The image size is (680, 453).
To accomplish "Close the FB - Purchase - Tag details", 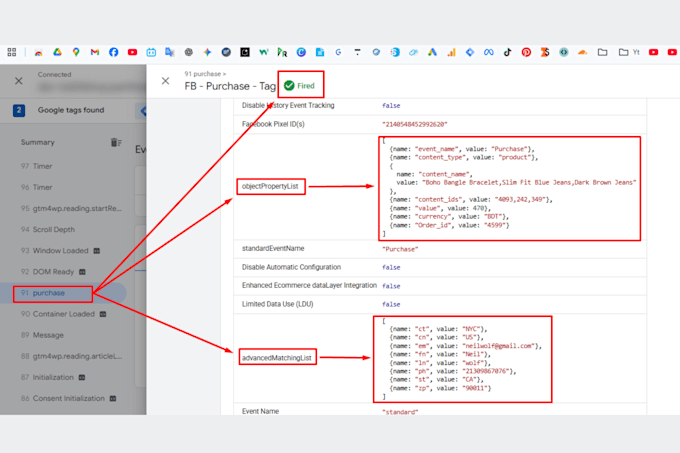I will pyautogui.click(x=165, y=81).
